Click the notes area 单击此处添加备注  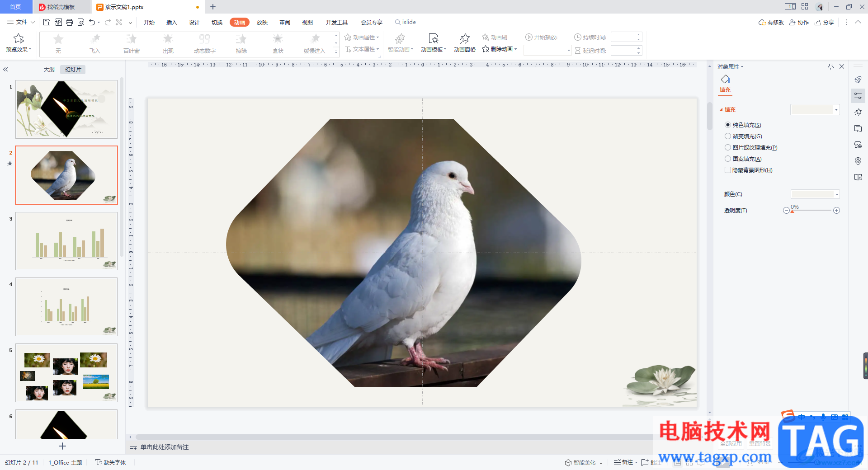point(165,447)
